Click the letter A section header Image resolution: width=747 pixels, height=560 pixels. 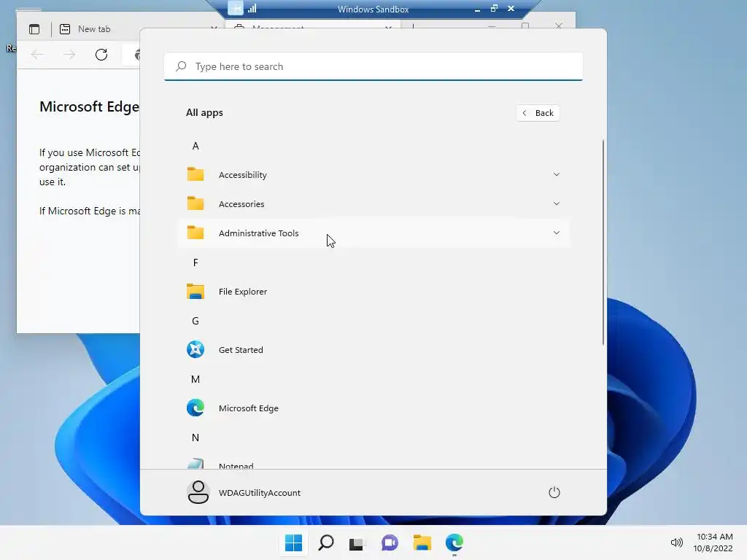(x=196, y=146)
